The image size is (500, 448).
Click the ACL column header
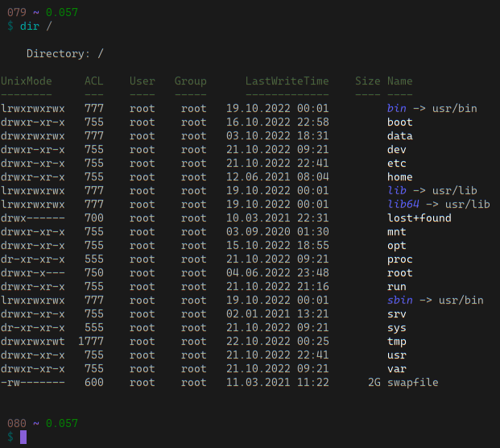click(x=94, y=81)
